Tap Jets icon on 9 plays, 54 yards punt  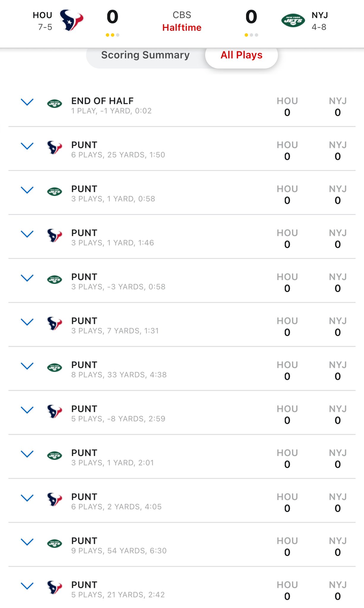pos(55,544)
